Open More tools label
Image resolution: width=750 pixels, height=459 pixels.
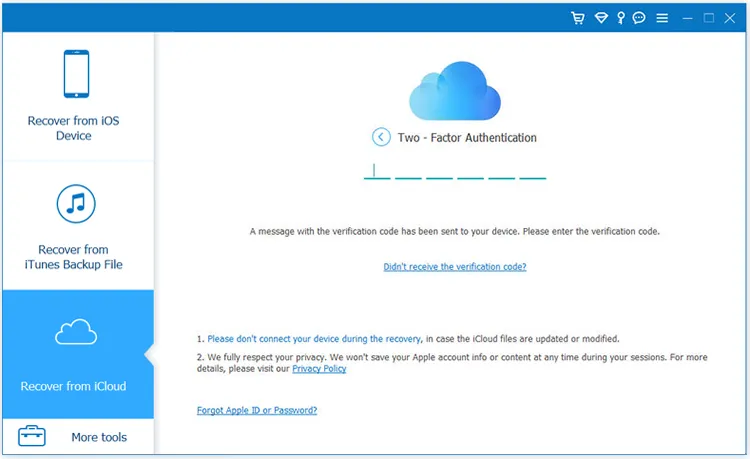[x=99, y=437]
